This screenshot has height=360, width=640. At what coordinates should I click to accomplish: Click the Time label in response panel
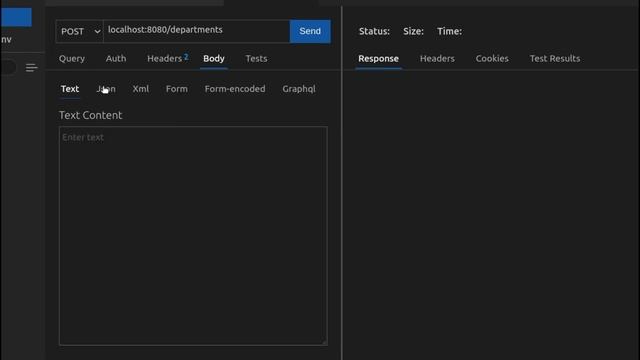[449, 31]
